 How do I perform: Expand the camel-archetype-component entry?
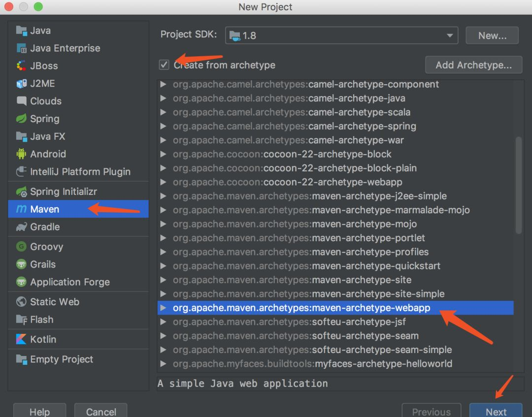click(x=163, y=84)
